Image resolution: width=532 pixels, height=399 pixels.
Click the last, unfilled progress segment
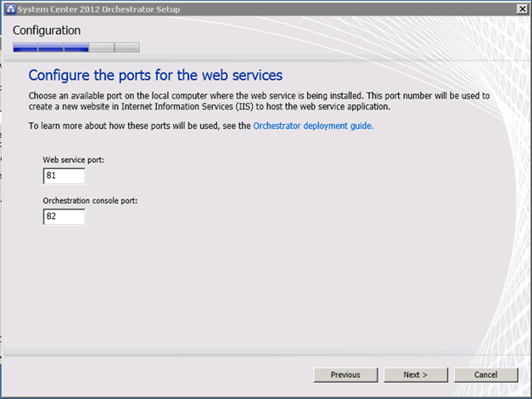(127, 48)
